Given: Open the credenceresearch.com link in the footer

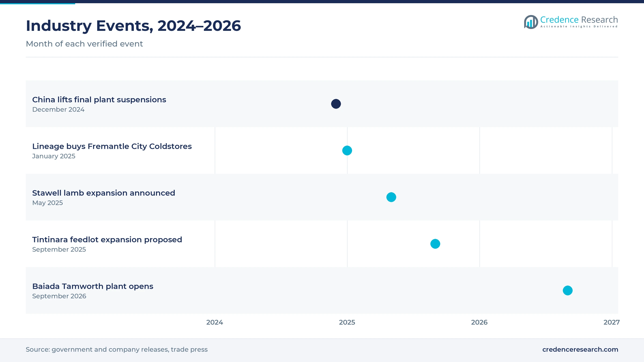Looking at the screenshot, I should (580, 349).
